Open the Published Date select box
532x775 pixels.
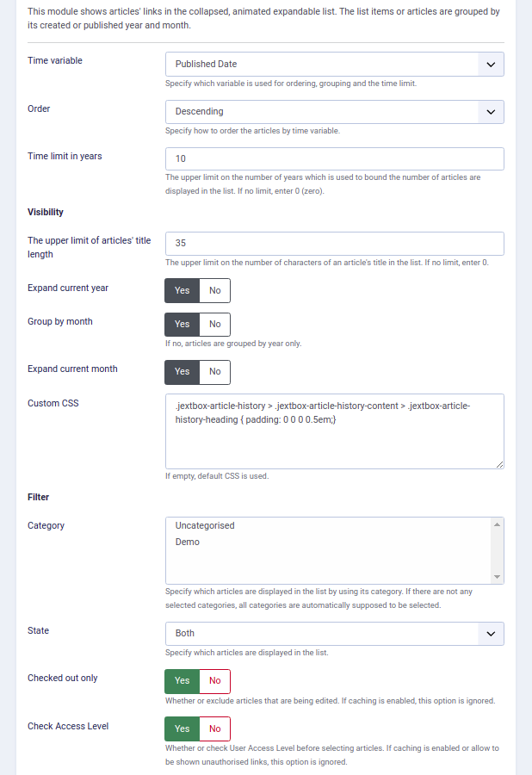coord(334,65)
